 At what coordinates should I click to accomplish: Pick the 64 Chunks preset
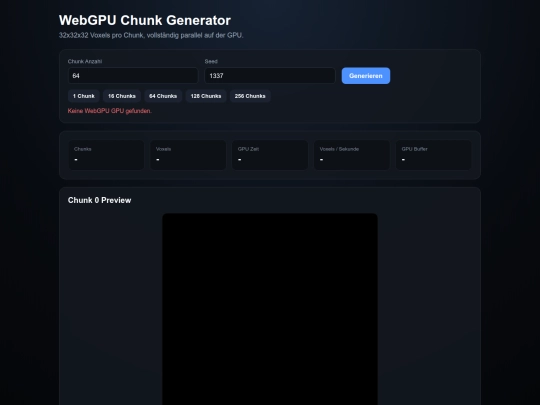click(x=163, y=96)
